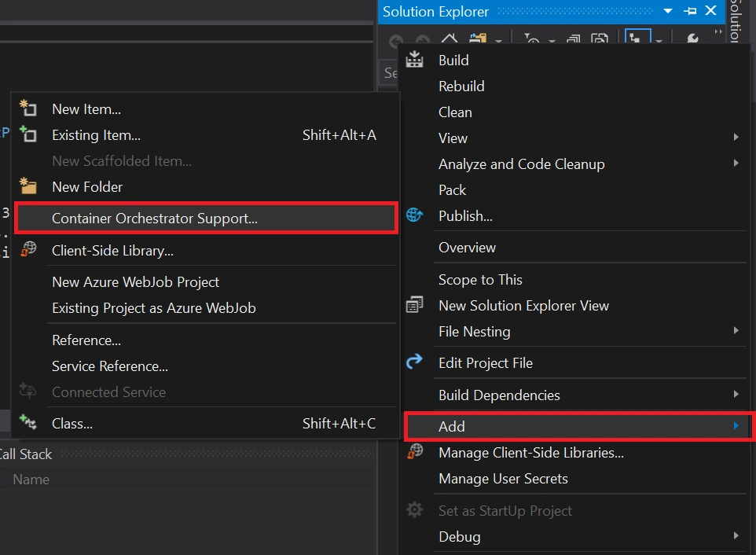Click Reference in Add submenu
Viewport: 756px width, 555px height.
[206, 340]
